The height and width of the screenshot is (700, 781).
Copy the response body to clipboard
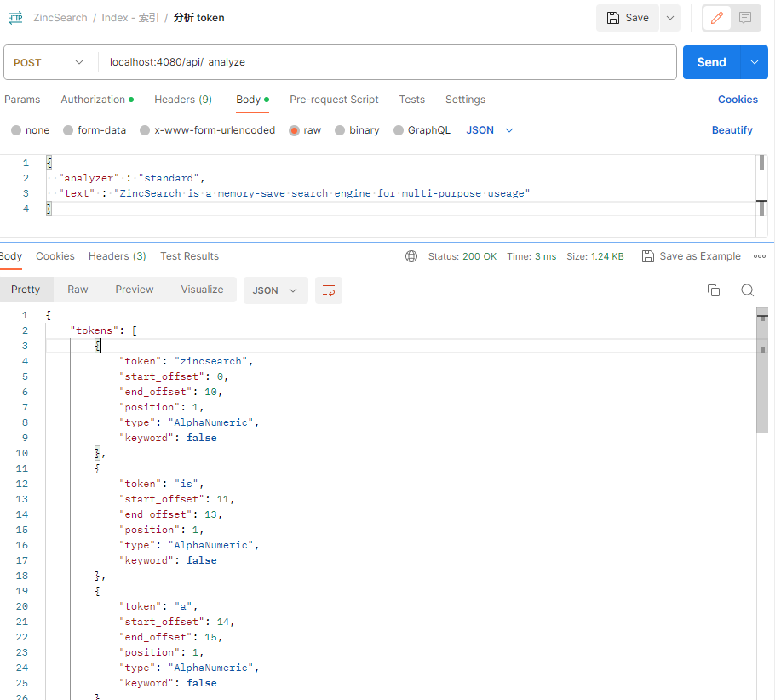click(x=714, y=290)
